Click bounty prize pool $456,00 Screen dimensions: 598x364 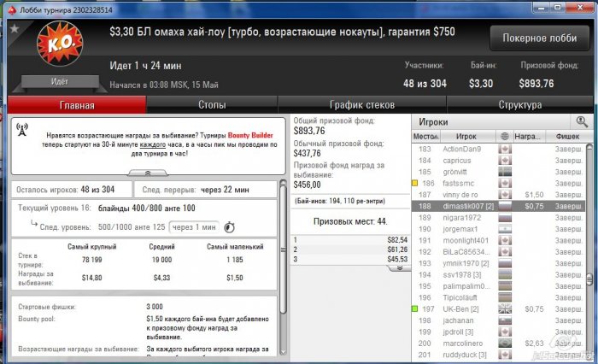307,185
